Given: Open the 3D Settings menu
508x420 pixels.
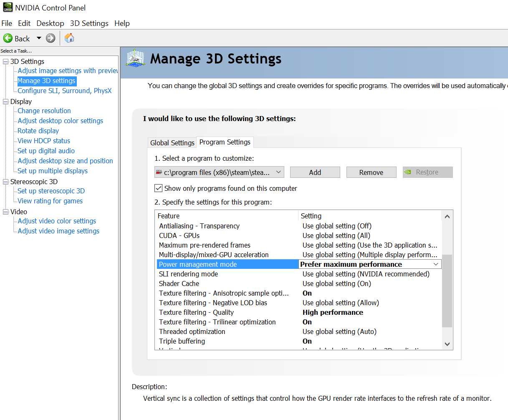Looking at the screenshot, I should [89, 23].
